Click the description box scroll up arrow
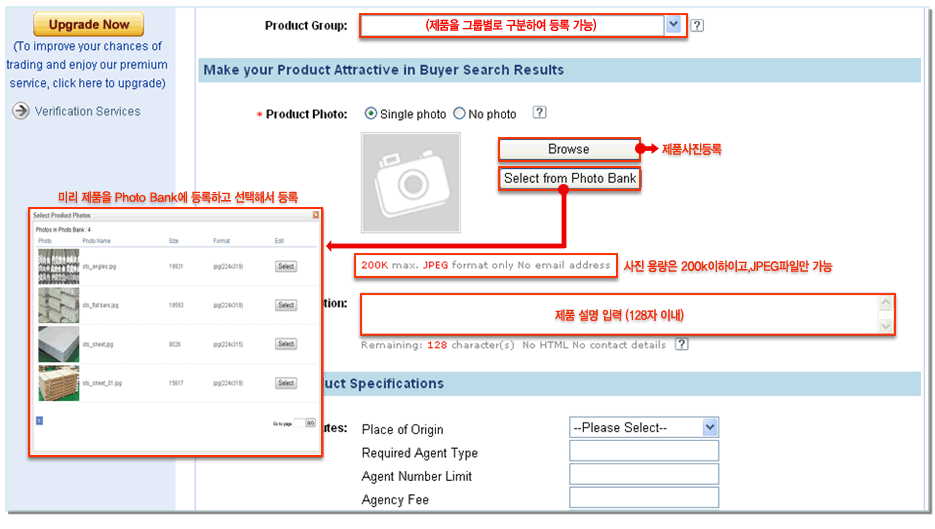Viewport: 935px width, 529px height. pyautogui.click(x=886, y=303)
